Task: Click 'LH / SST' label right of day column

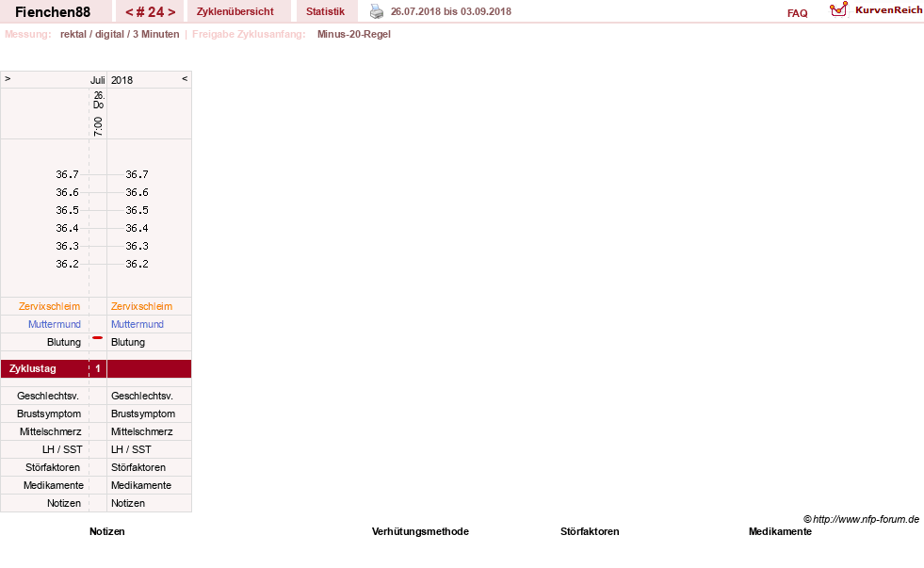Action: [131, 449]
